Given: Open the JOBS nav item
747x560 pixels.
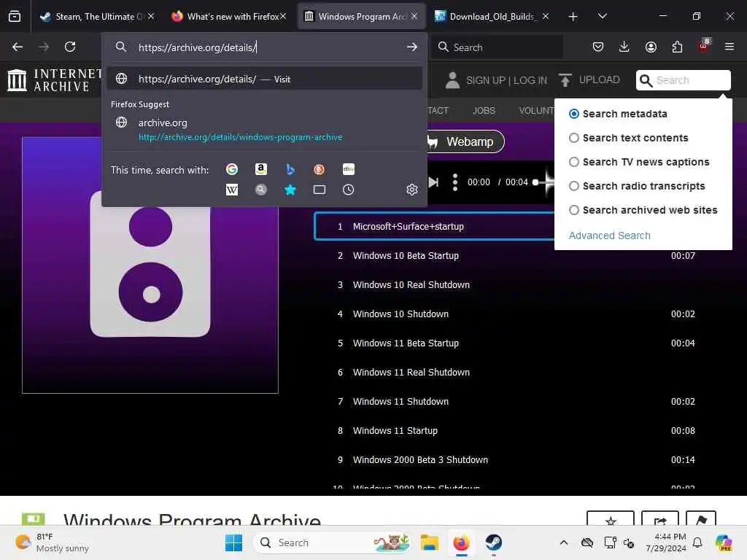Looking at the screenshot, I should [484, 111].
